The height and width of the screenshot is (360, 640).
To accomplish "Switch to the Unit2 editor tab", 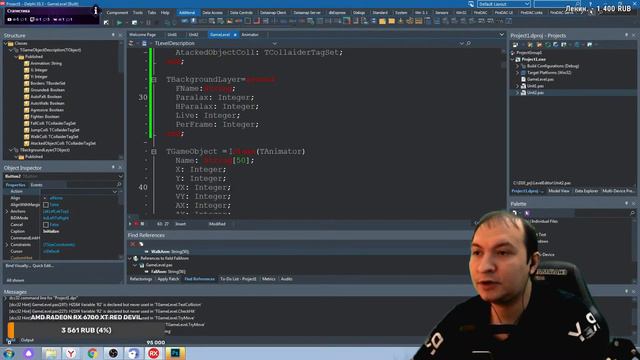I will 193,35.
